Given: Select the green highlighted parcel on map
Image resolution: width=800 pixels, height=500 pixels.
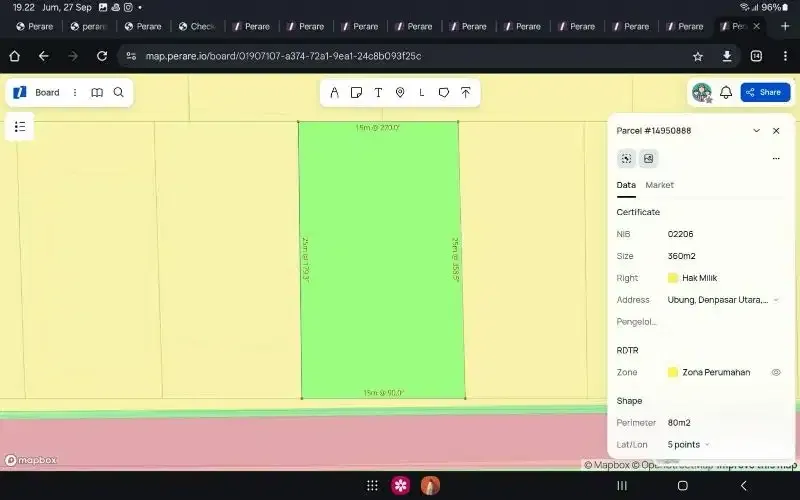Looking at the screenshot, I should coord(382,260).
